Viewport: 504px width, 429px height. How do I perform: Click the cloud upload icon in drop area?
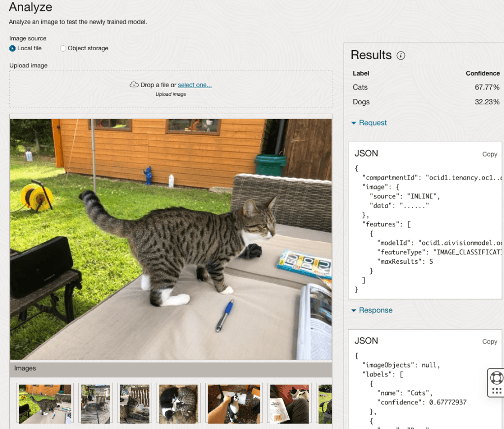tap(134, 85)
